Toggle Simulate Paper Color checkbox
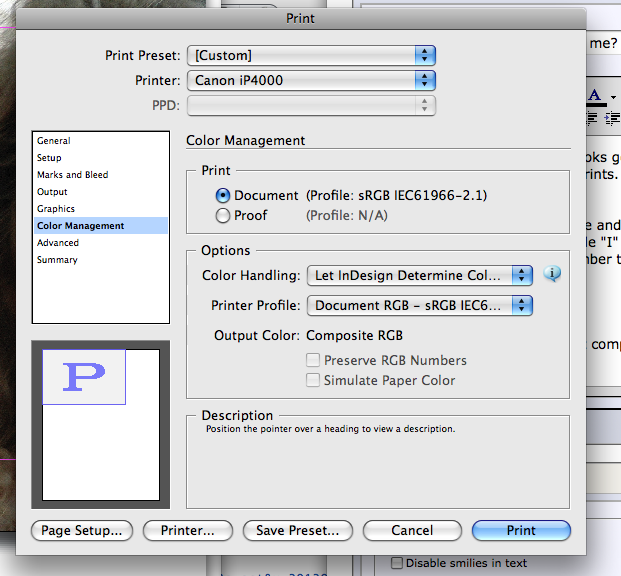Image resolution: width=621 pixels, height=576 pixels. click(313, 380)
